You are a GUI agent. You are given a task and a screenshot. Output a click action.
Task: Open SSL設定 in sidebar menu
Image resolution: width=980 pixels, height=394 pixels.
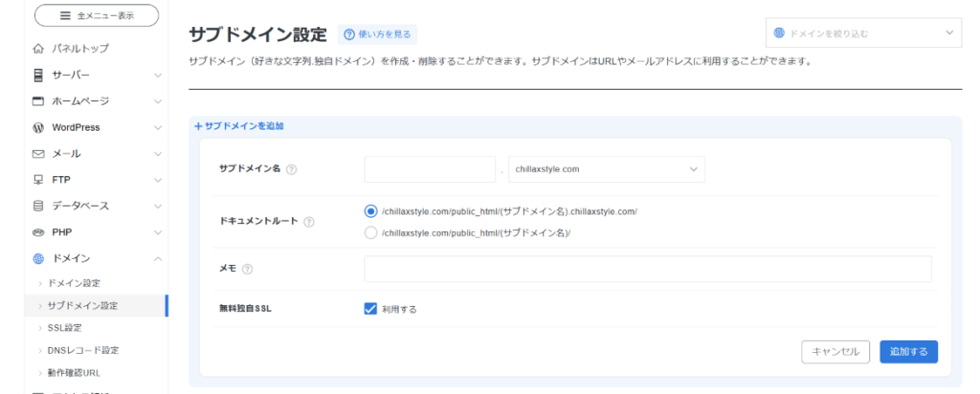[65, 328]
